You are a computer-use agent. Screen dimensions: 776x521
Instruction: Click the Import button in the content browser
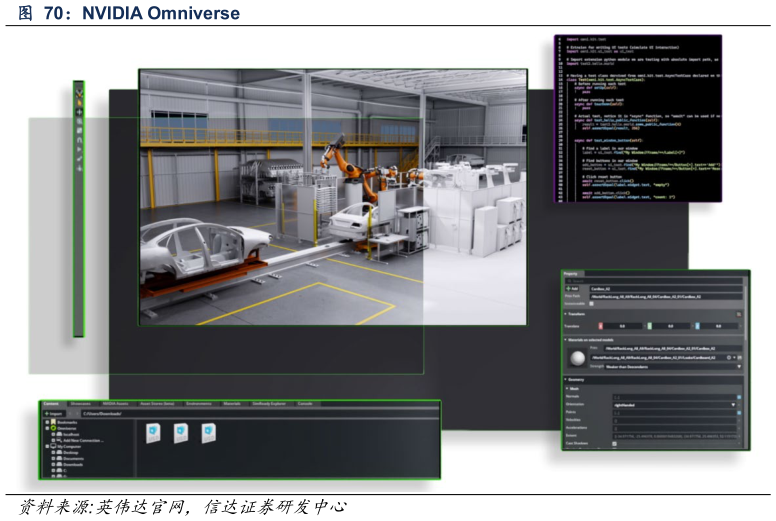point(53,414)
